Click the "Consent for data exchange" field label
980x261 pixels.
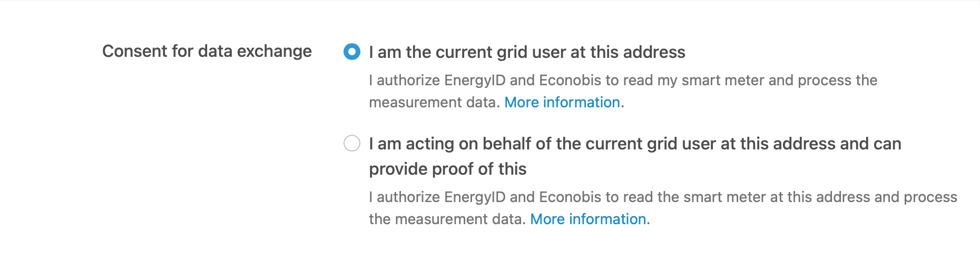click(207, 51)
